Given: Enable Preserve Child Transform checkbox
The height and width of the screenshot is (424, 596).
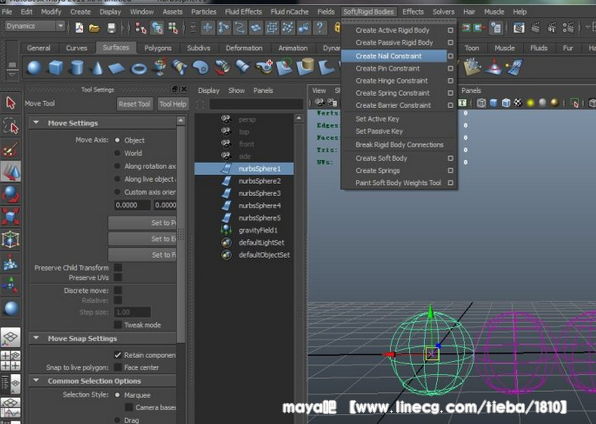Looking at the screenshot, I should [118, 267].
